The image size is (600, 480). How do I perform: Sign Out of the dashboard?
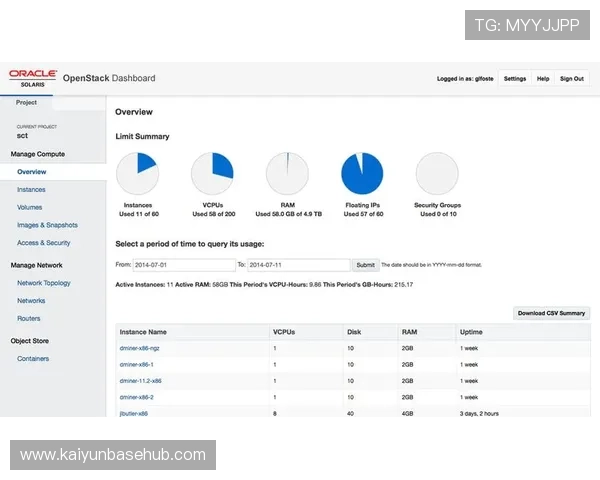[x=572, y=78]
